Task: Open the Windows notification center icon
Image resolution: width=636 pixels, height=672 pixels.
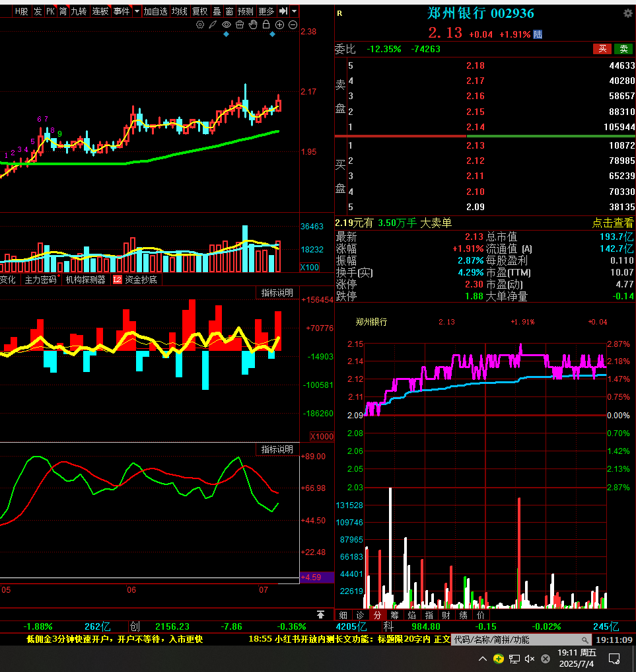Action: pyautogui.click(x=615, y=659)
